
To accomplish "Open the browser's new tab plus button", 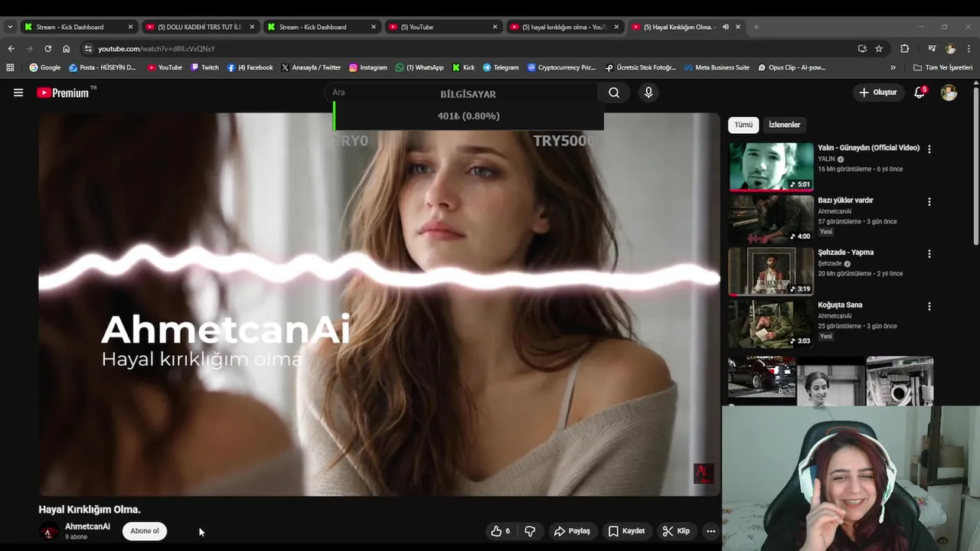I will 756,27.
